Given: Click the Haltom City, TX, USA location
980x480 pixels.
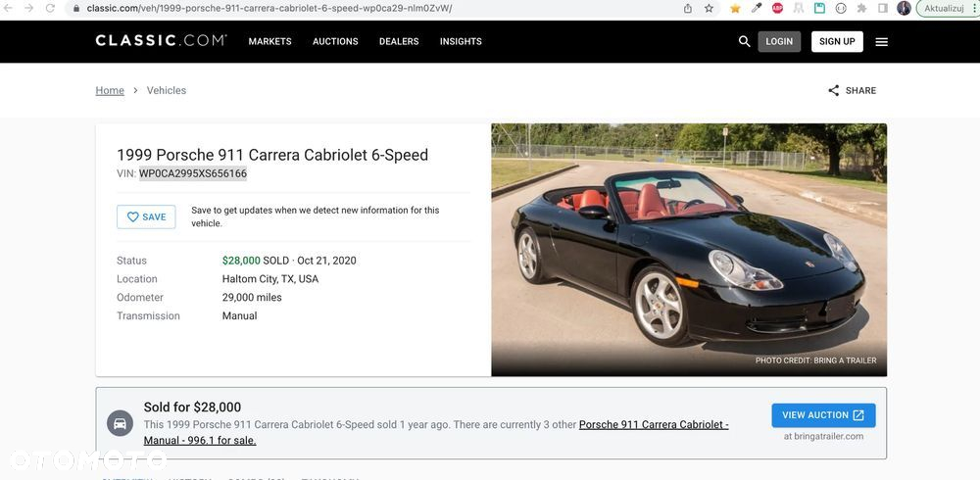Looking at the screenshot, I should [270, 279].
